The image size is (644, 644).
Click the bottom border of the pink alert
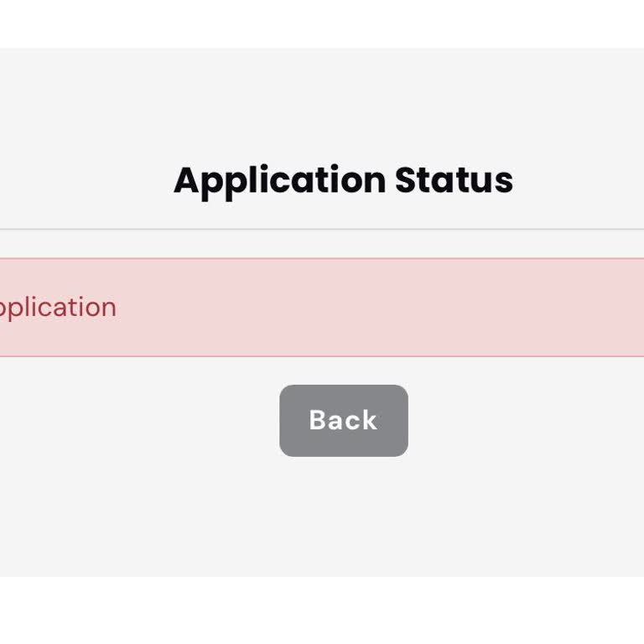pos(322,356)
